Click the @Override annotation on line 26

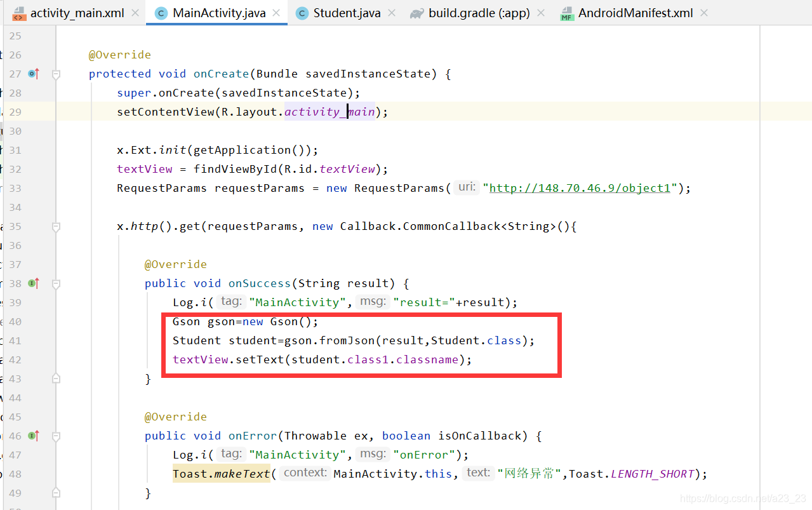(x=120, y=55)
